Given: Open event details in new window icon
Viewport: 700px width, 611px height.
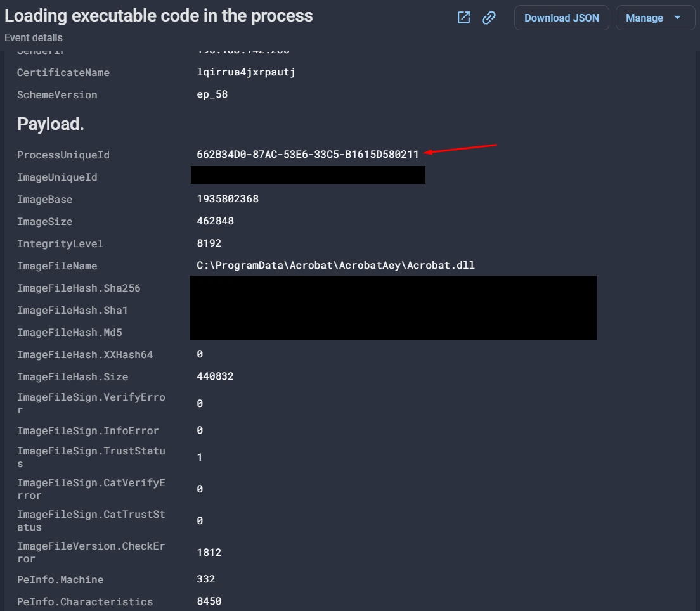Looking at the screenshot, I should [x=464, y=18].
